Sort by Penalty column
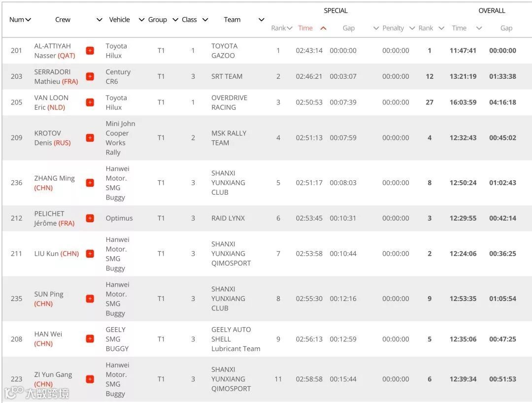532x403 pixels. pyautogui.click(x=412, y=28)
